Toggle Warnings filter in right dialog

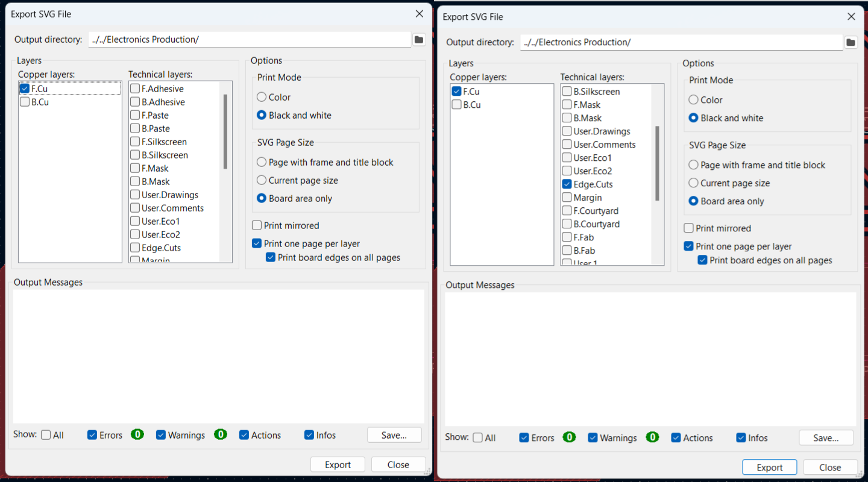[x=593, y=438]
